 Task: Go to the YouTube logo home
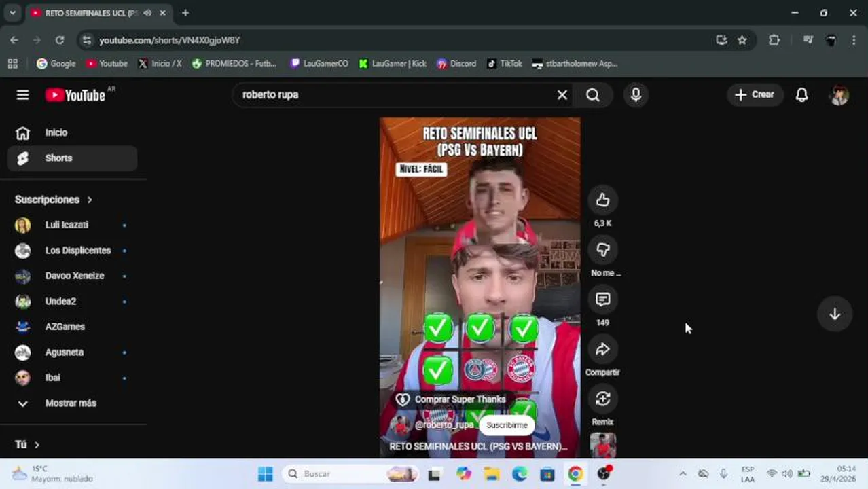[75, 95]
